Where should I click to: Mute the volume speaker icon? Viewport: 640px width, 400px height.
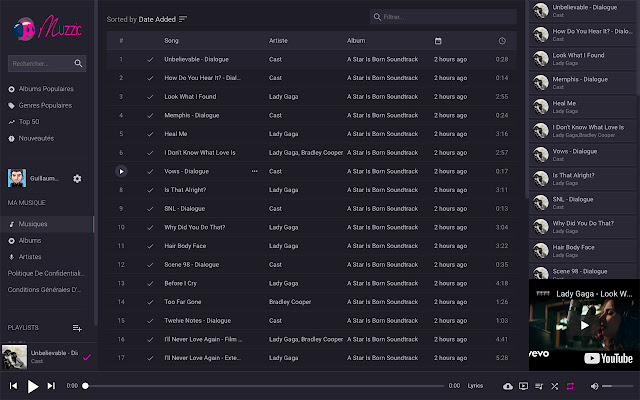595,386
